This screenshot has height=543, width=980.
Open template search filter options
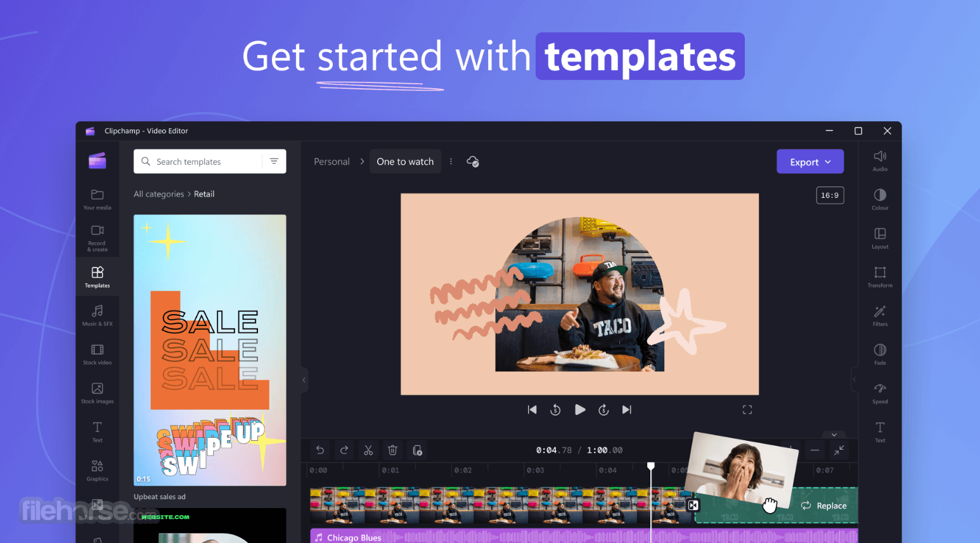point(274,161)
